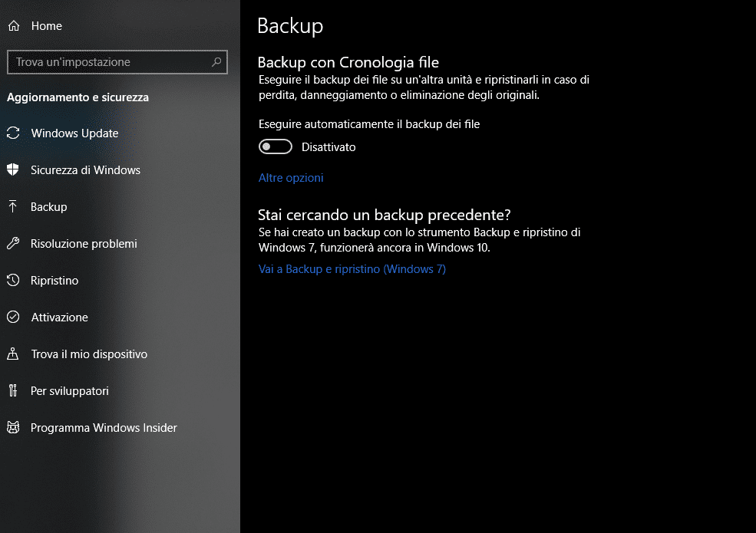The width and height of the screenshot is (756, 533).
Task: Click the Trova il mio dispositivo icon
Action: pos(13,354)
